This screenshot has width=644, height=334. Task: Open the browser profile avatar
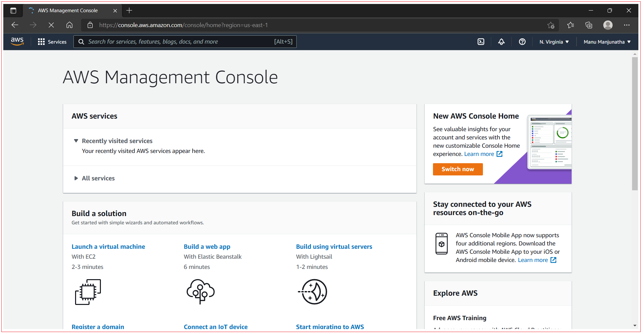[608, 25]
